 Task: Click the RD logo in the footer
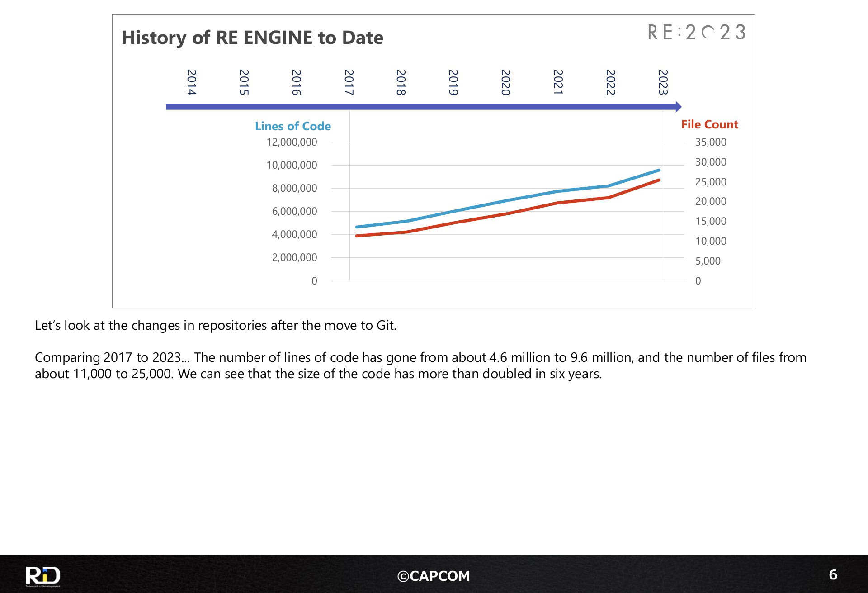pos(43,576)
